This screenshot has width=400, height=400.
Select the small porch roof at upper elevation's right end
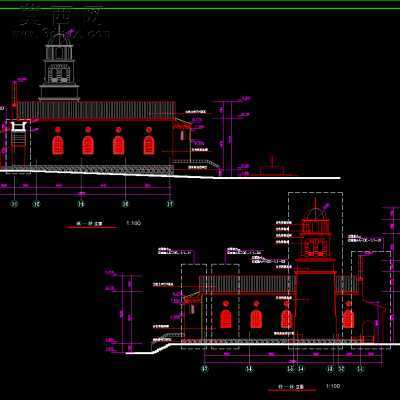(x=182, y=123)
